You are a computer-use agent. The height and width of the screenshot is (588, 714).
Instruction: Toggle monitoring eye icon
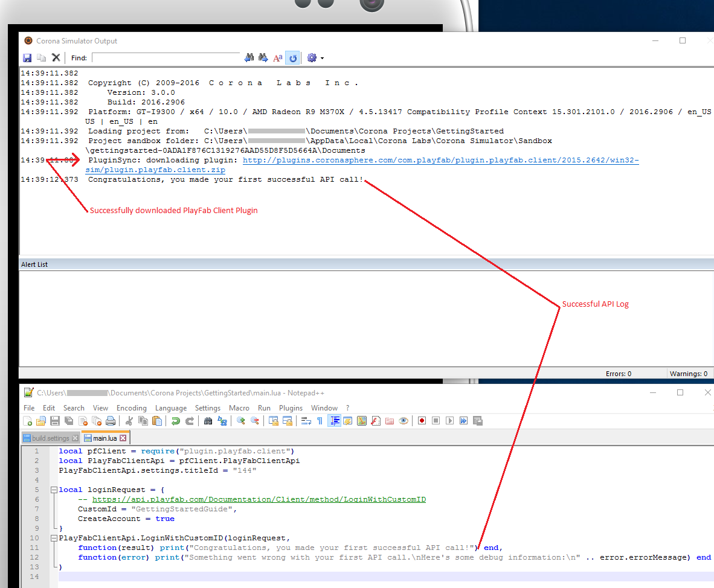404,421
